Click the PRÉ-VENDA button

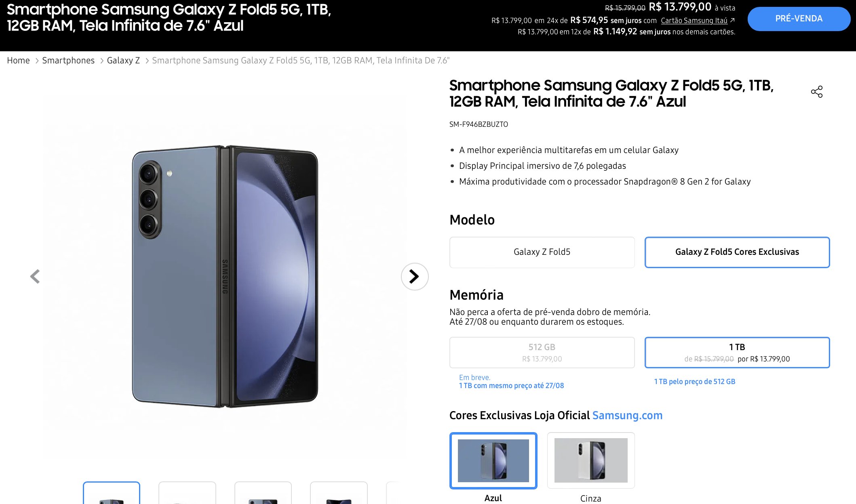pyautogui.click(x=799, y=19)
